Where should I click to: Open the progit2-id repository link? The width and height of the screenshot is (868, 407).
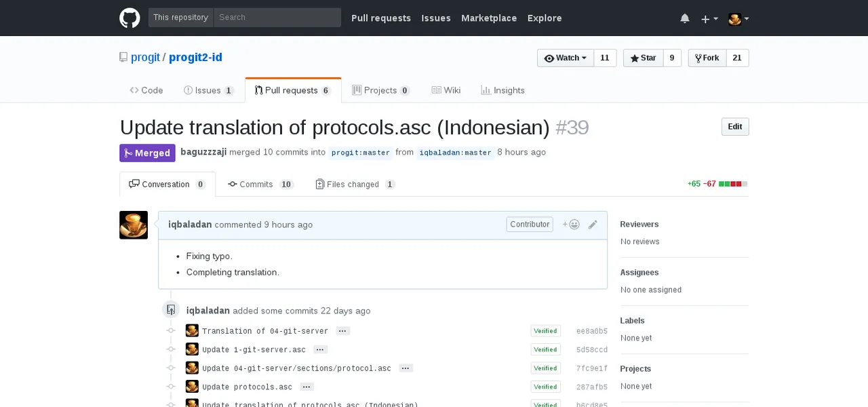point(195,58)
